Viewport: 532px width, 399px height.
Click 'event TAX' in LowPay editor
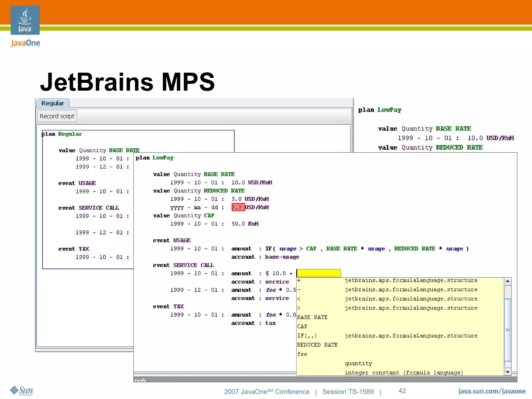pyautogui.click(x=168, y=307)
